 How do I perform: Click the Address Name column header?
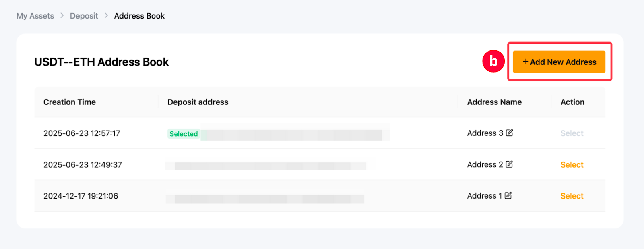pyautogui.click(x=494, y=102)
